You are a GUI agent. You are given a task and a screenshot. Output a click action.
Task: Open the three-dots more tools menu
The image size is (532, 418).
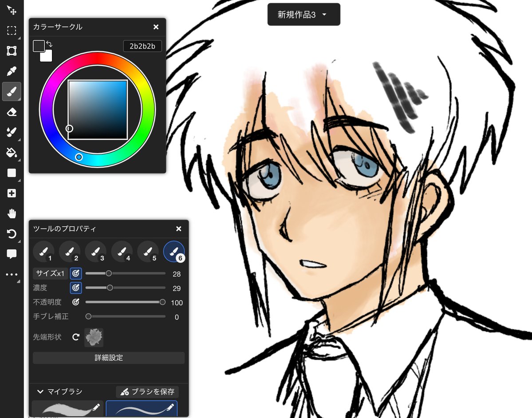click(12, 275)
